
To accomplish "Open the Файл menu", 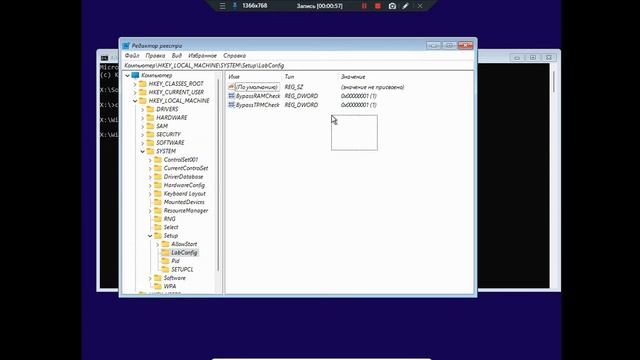I will pos(132,56).
